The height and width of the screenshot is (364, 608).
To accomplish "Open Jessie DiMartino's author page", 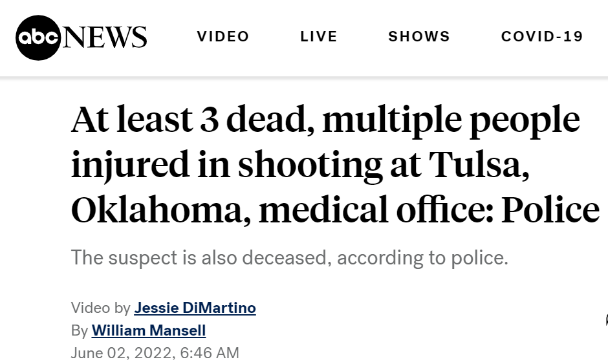I will (195, 308).
